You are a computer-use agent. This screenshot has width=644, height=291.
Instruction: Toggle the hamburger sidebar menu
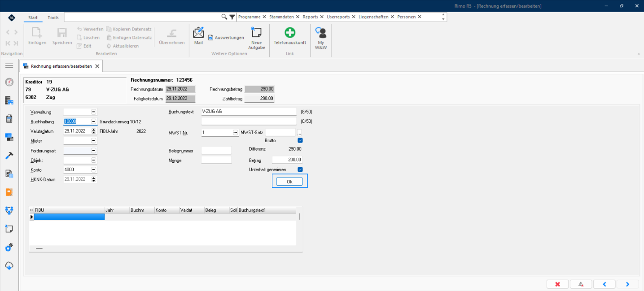pyautogui.click(x=9, y=66)
